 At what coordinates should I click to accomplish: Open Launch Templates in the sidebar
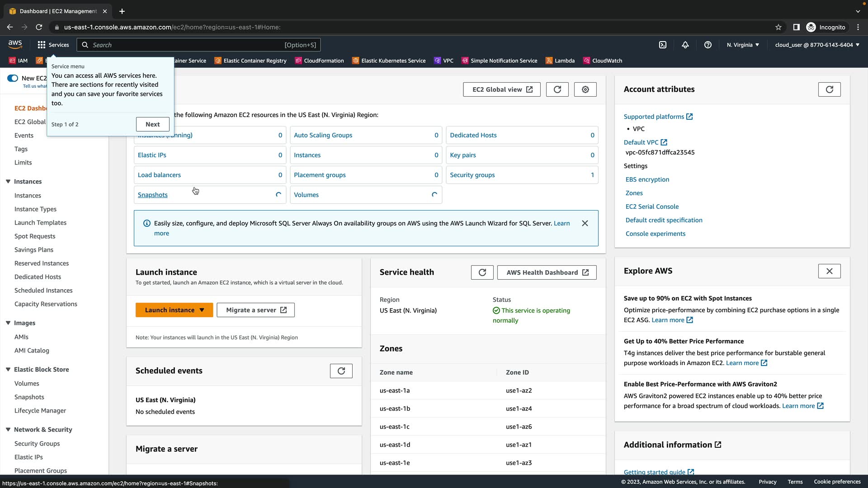[40, 223]
